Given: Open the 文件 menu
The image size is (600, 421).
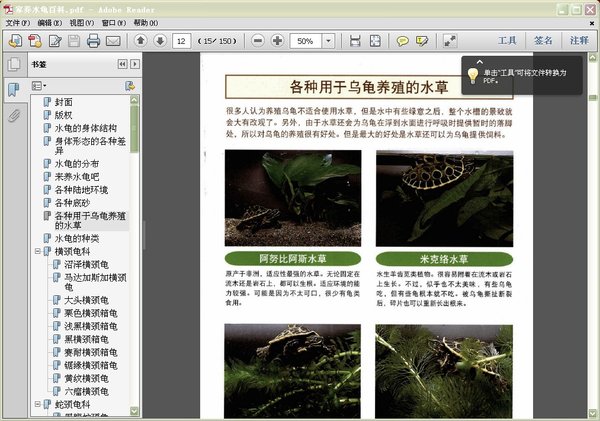Looking at the screenshot, I should (x=18, y=22).
